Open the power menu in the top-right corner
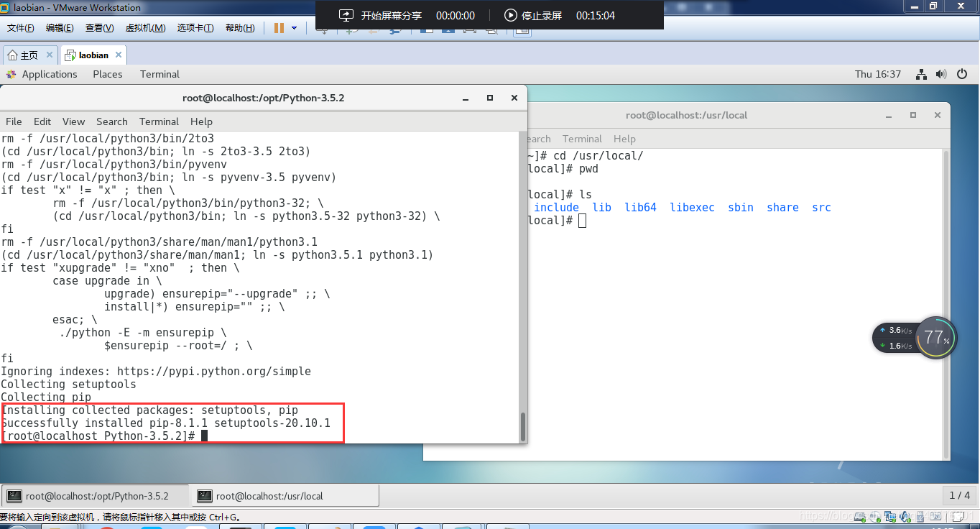Viewport: 980px width, 529px height. (x=962, y=74)
